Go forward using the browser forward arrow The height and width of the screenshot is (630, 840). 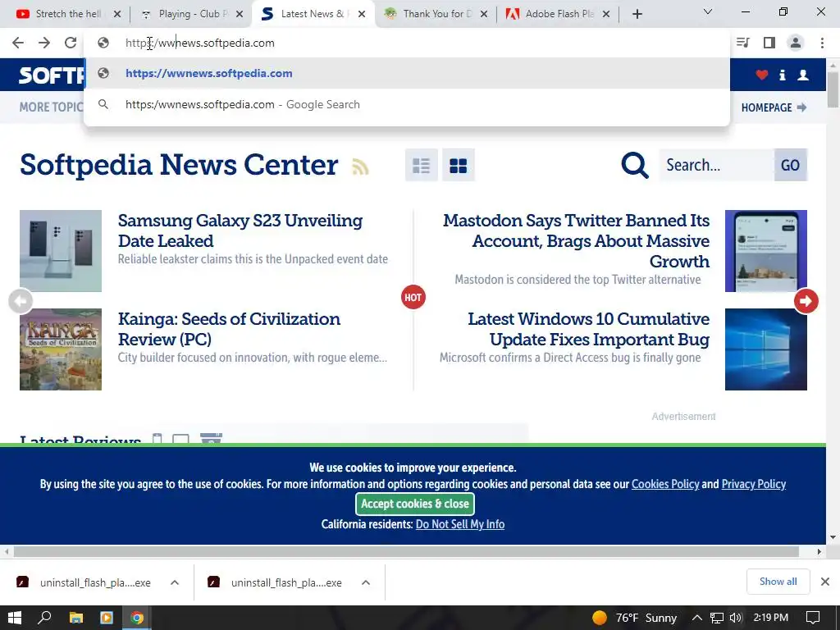[44, 43]
